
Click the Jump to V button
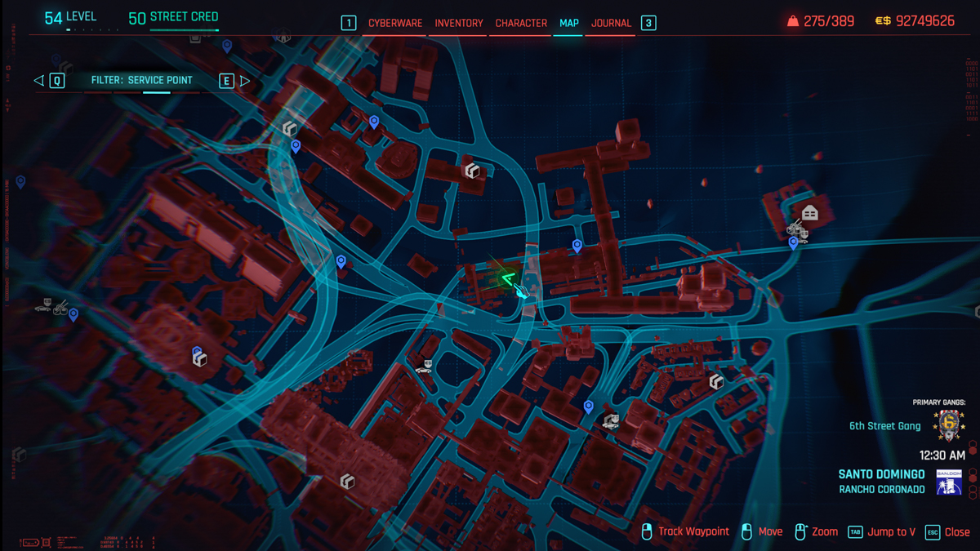point(891,531)
